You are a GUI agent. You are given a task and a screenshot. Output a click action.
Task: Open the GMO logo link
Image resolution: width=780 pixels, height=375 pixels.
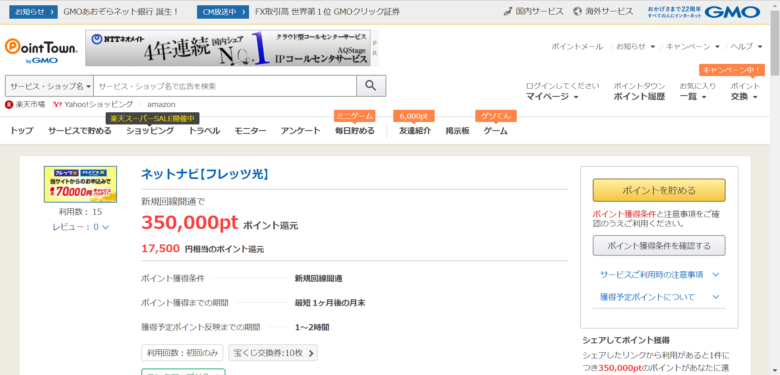tap(732, 12)
